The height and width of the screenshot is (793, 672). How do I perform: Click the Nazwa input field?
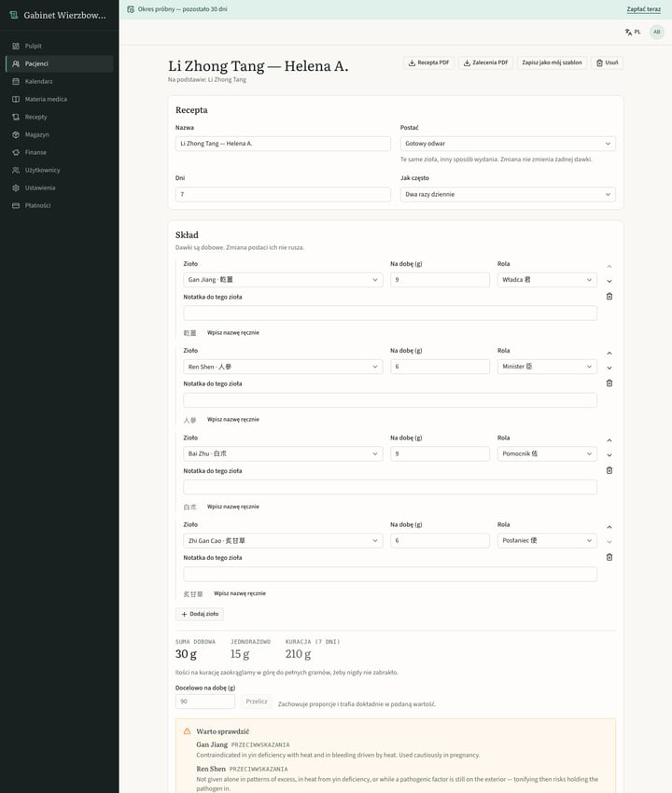tap(283, 144)
